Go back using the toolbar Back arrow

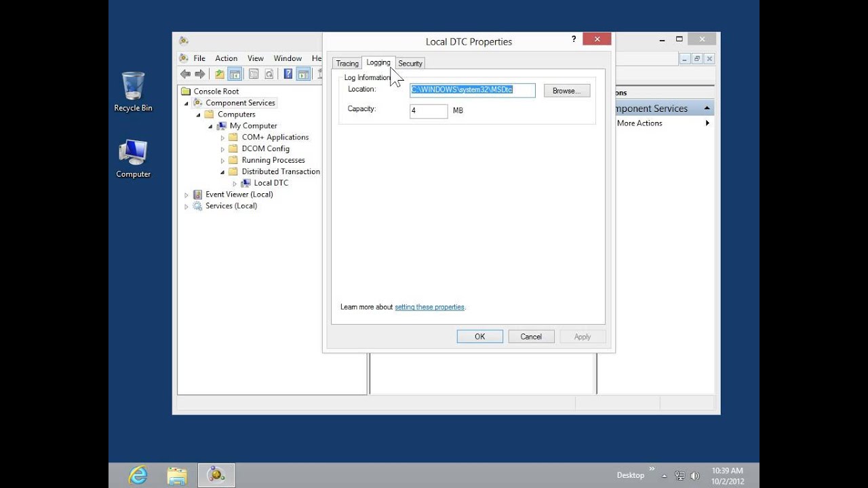pos(185,74)
